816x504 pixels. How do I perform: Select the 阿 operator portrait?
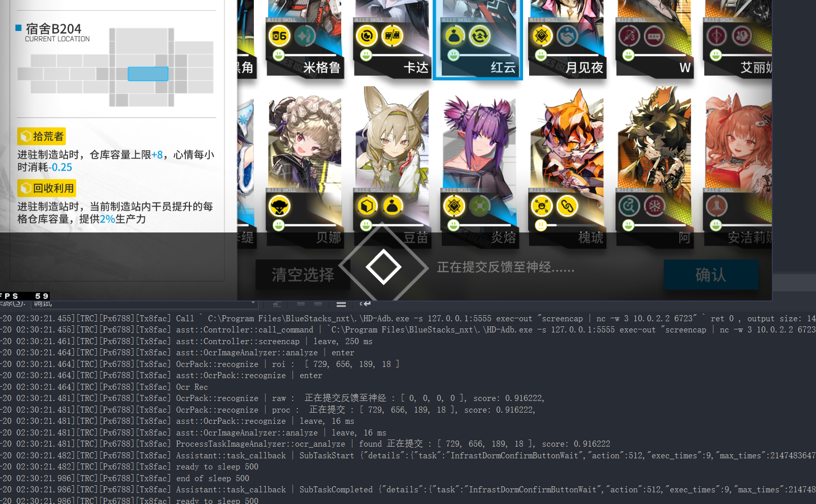tap(655, 140)
